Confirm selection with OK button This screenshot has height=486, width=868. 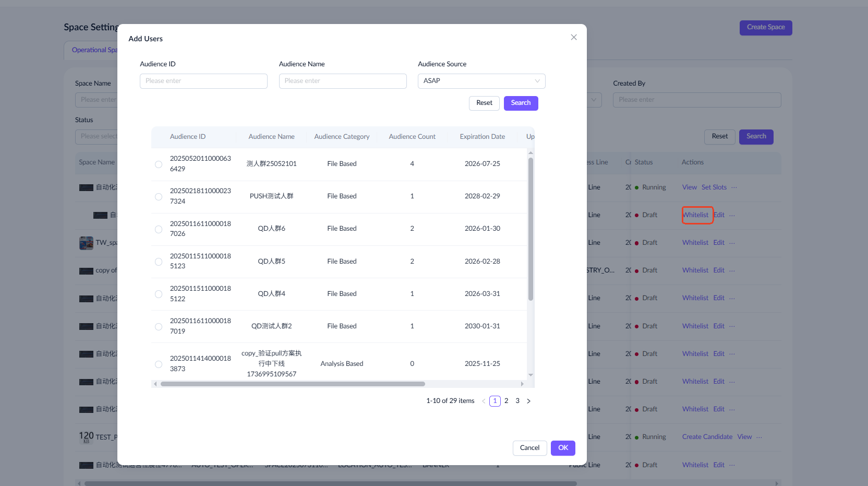pyautogui.click(x=562, y=448)
